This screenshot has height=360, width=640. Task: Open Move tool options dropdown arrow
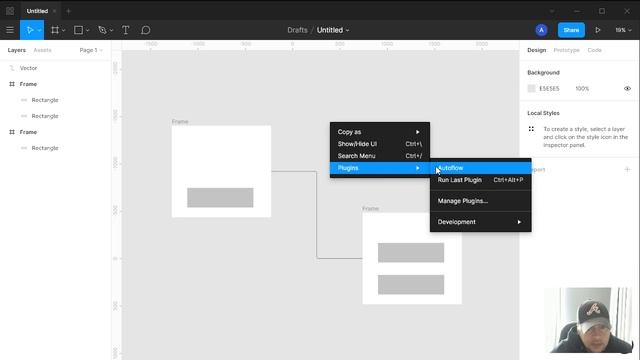pos(39,30)
